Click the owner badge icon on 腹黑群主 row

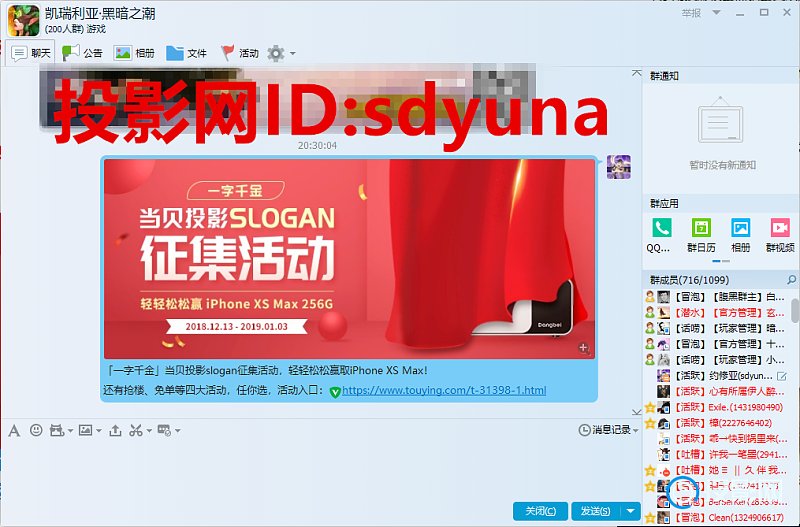(x=649, y=297)
